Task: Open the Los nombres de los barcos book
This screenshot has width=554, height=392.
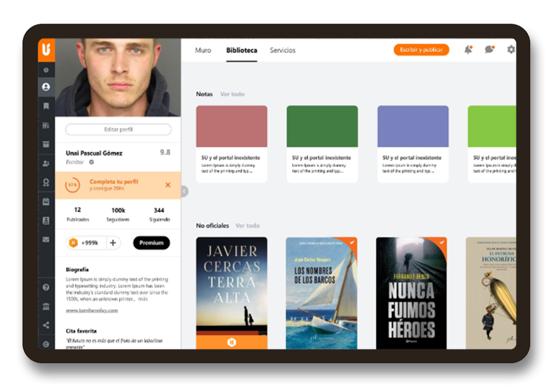Action: tap(322, 293)
